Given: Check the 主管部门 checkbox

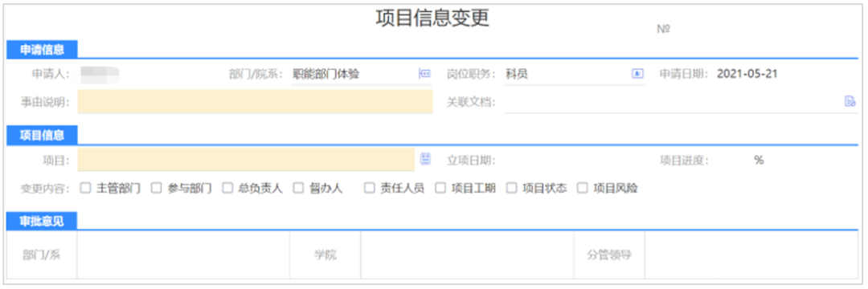Looking at the screenshot, I should click(x=86, y=188).
